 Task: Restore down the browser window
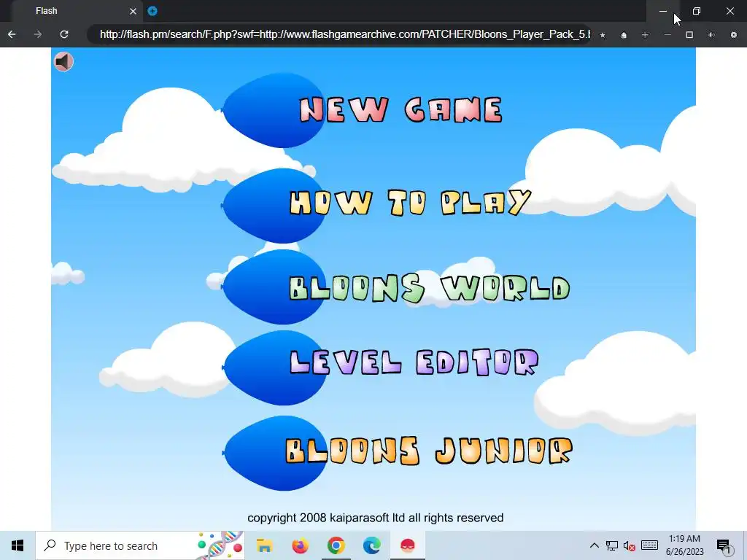pyautogui.click(x=697, y=11)
